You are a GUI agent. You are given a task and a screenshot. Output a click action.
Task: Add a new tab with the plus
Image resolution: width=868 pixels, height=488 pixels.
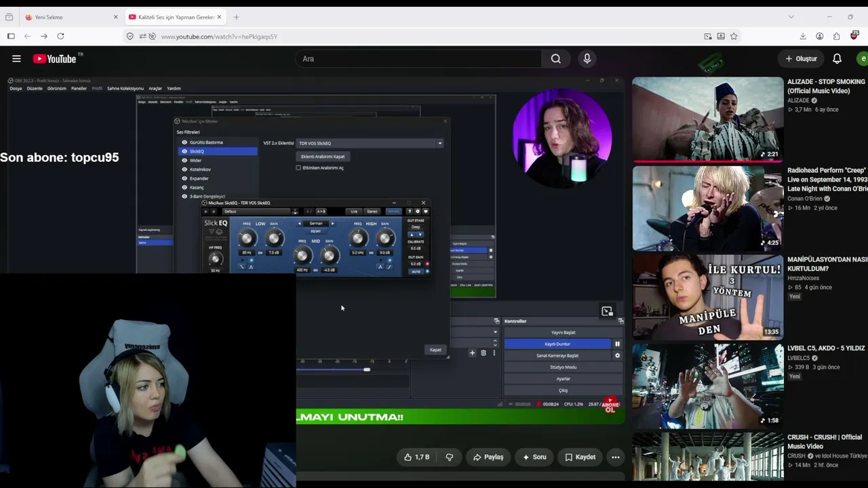pyautogui.click(x=236, y=17)
